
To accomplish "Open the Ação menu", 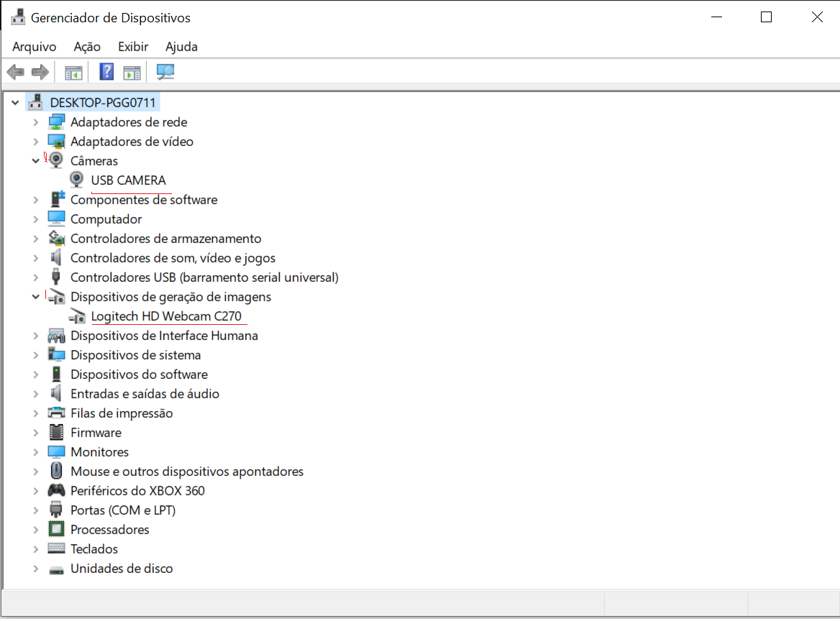I will pos(87,47).
